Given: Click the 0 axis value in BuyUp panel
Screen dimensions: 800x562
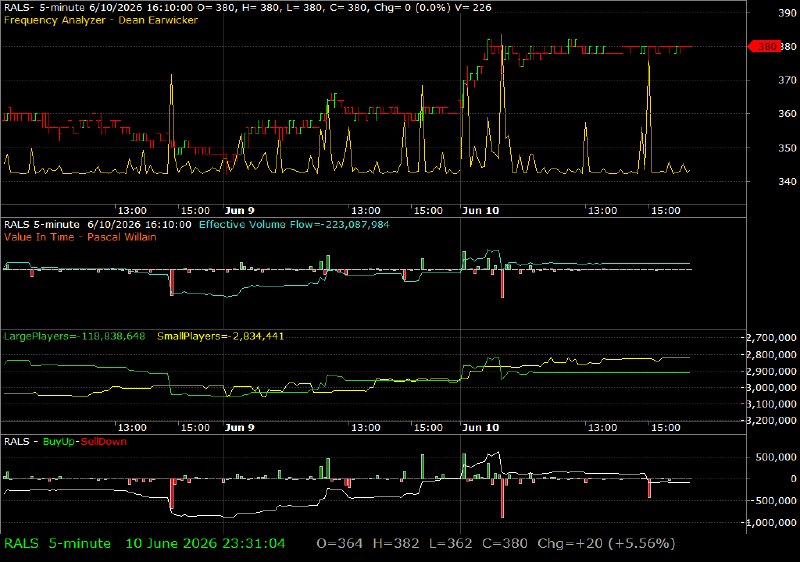Looking at the screenshot, I should point(793,479).
